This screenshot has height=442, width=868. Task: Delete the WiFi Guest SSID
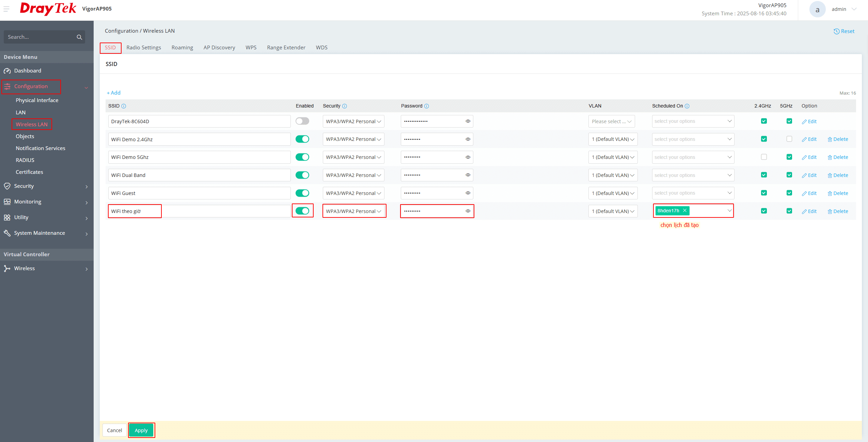[838, 193]
